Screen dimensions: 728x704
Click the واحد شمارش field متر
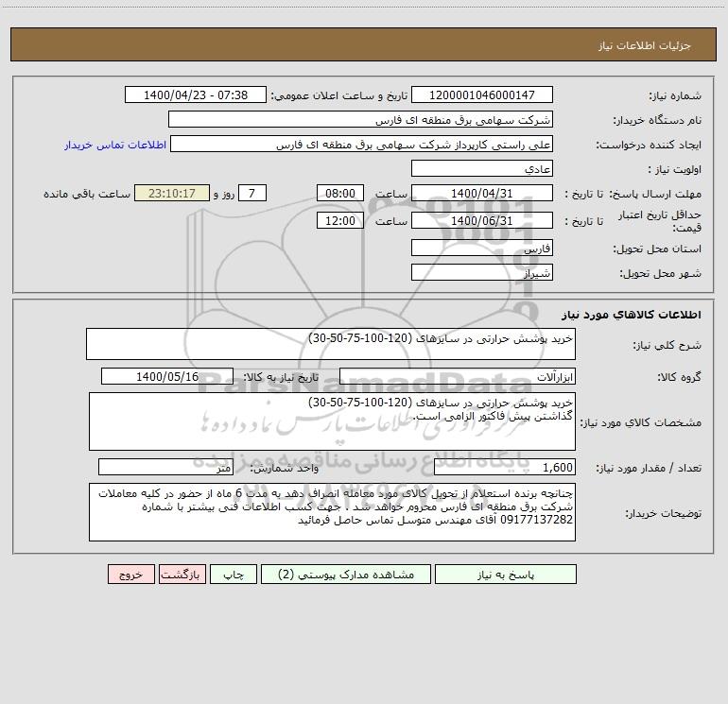[x=165, y=467]
